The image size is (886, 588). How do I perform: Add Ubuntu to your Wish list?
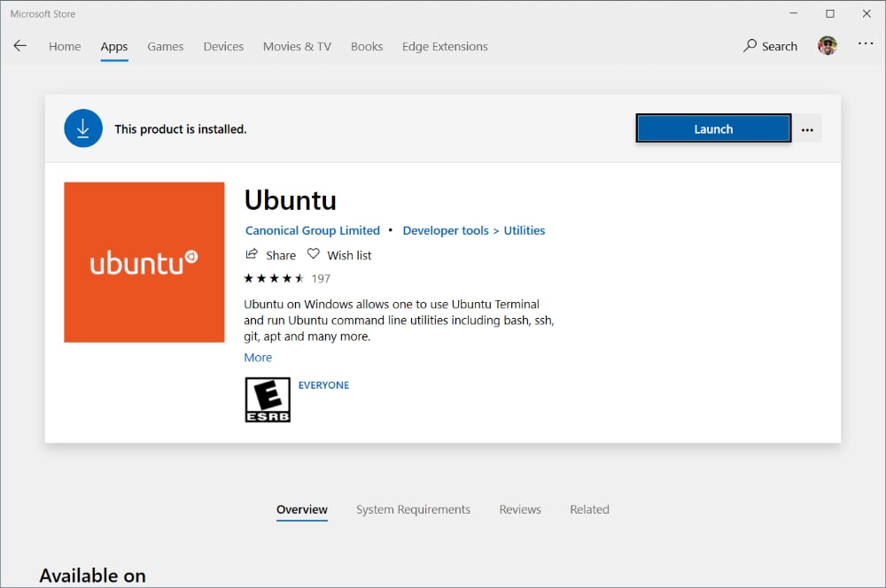pyautogui.click(x=339, y=254)
